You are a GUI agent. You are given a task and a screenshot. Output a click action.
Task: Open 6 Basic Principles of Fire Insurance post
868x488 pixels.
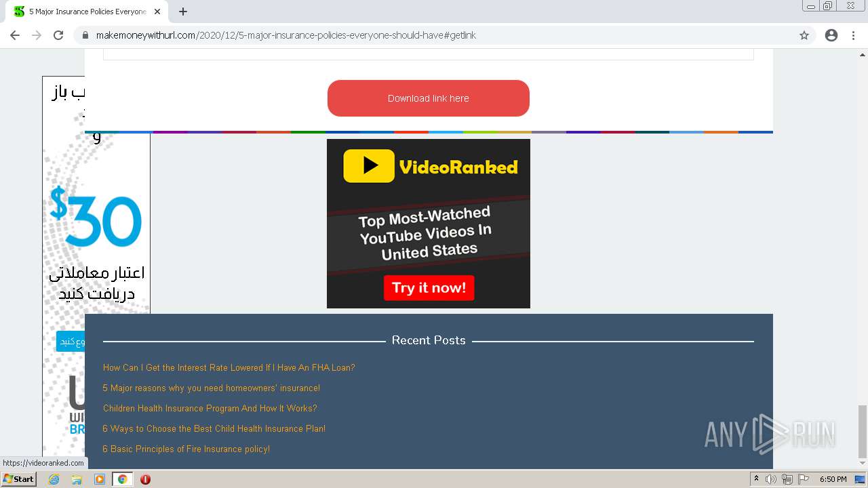point(186,449)
